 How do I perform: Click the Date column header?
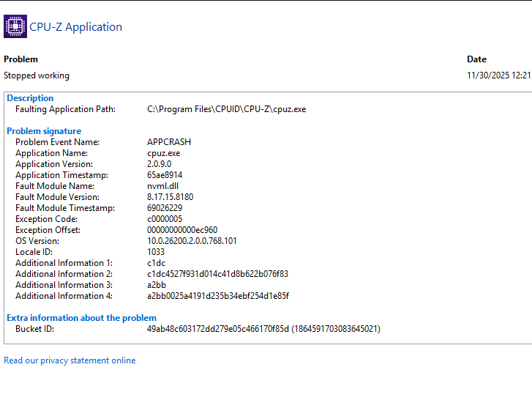click(x=476, y=59)
